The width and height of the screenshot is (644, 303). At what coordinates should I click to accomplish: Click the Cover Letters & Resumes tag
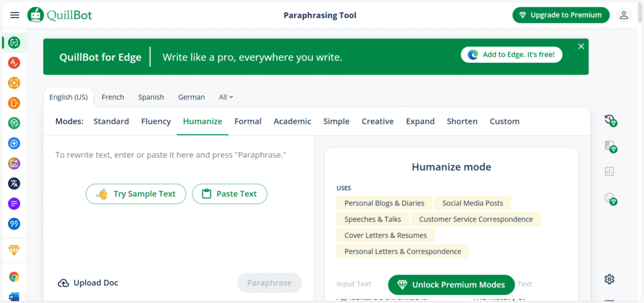[386, 235]
